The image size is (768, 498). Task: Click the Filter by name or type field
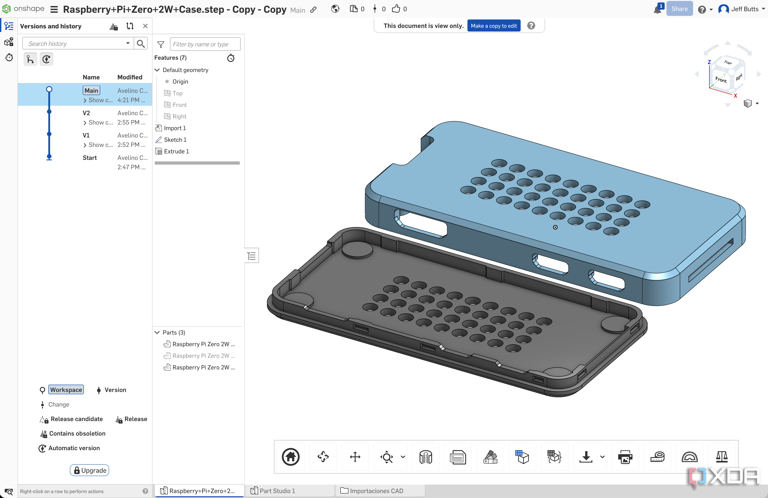(205, 44)
